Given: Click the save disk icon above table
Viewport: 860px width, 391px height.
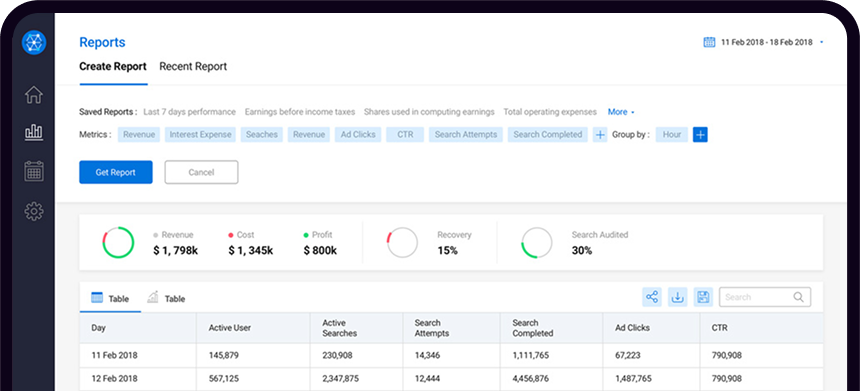Looking at the screenshot, I should click(703, 297).
